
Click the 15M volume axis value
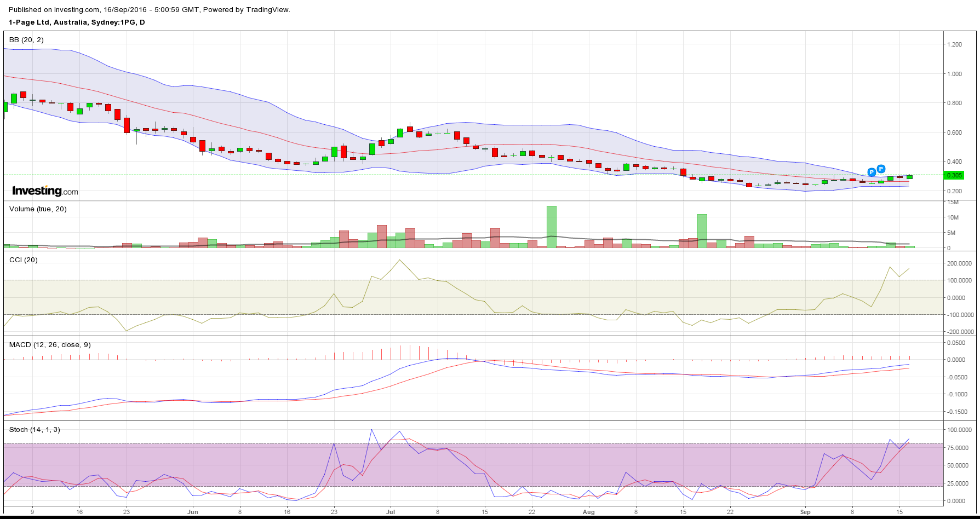[953, 203]
